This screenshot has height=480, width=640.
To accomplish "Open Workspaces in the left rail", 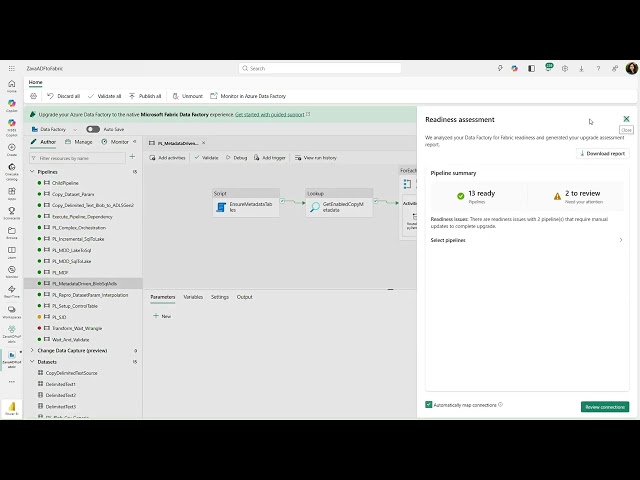I will pyautogui.click(x=12, y=312).
